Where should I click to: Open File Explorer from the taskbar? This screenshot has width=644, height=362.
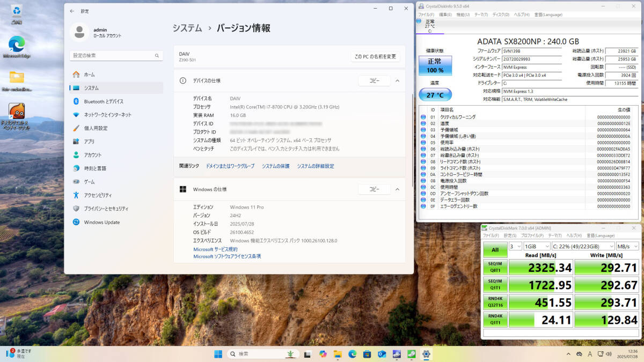[x=338, y=354]
